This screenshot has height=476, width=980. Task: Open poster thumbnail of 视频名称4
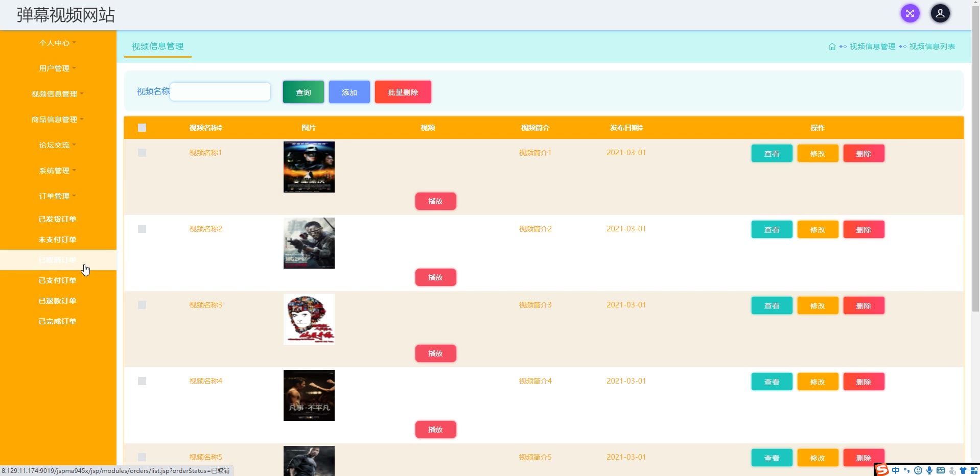point(309,395)
